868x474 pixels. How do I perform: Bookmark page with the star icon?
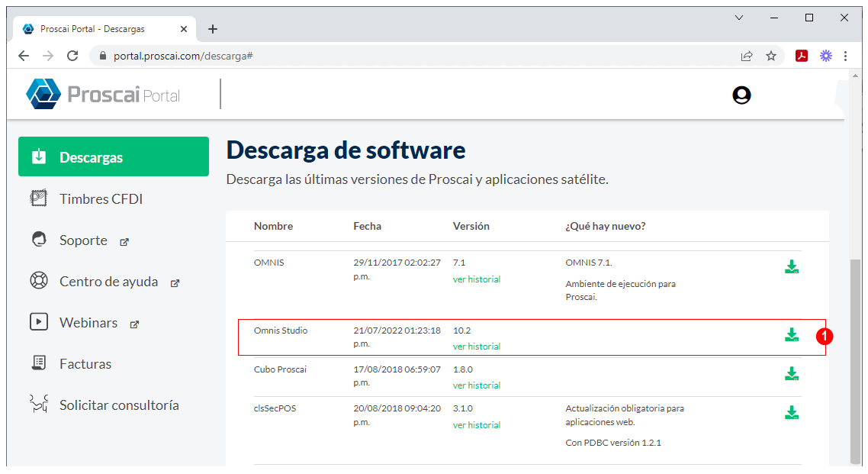[770, 56]
